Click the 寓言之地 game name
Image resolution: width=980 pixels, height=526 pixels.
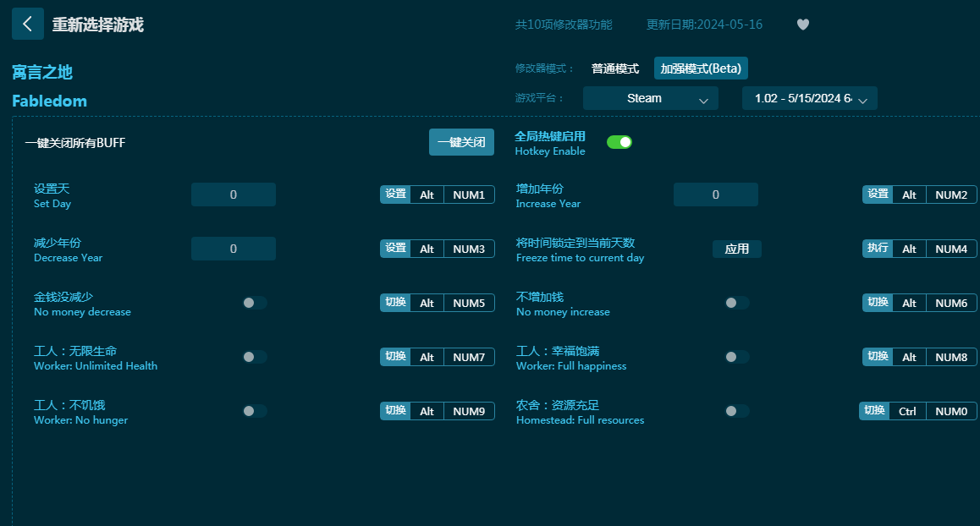(x=42, y=73)
